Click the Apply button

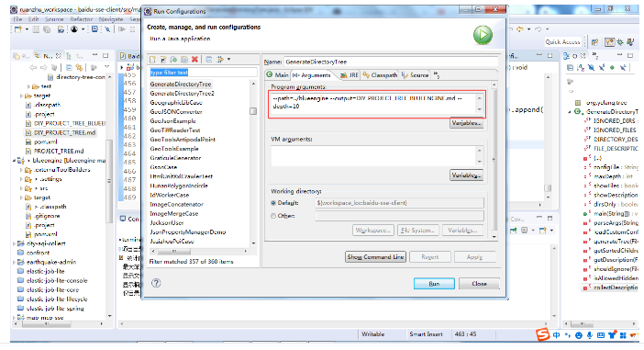(x=474, y=257)
